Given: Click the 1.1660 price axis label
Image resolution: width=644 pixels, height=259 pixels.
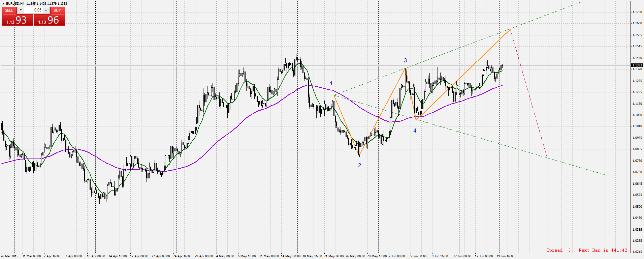Looking at the screenshot, I should (x=637, y=23).
